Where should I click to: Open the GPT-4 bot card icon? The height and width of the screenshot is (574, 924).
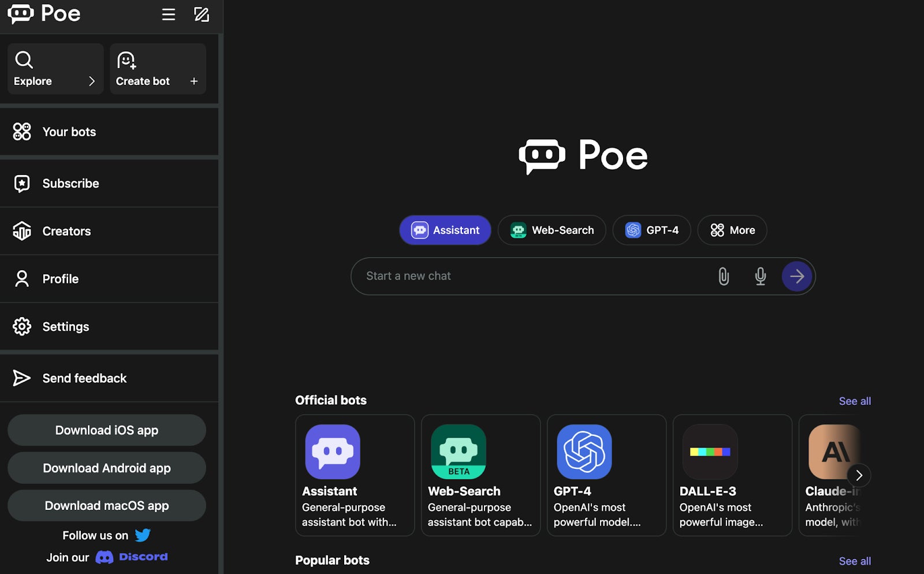pyautogui.click(x=584, y=452)
